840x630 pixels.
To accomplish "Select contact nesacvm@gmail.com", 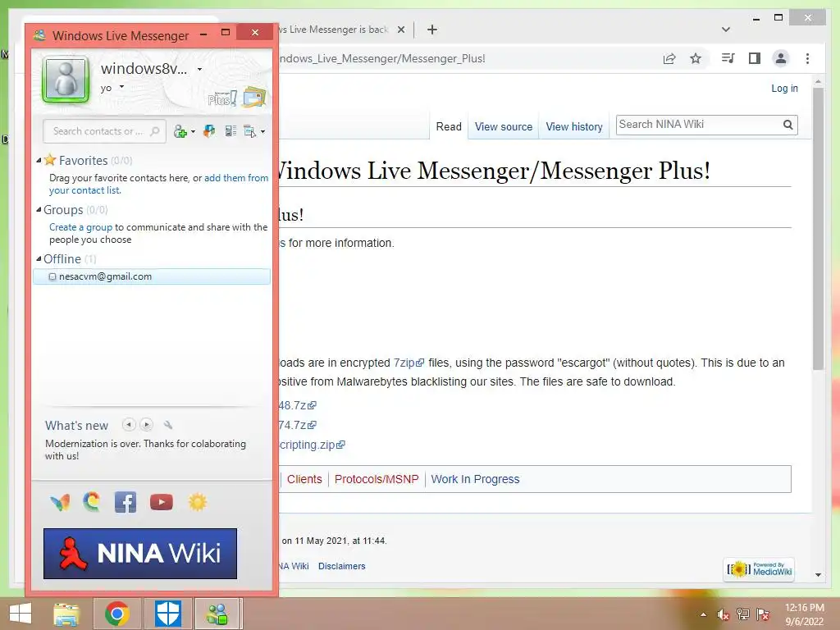I will pyautogui.click(x=152, y=276).
